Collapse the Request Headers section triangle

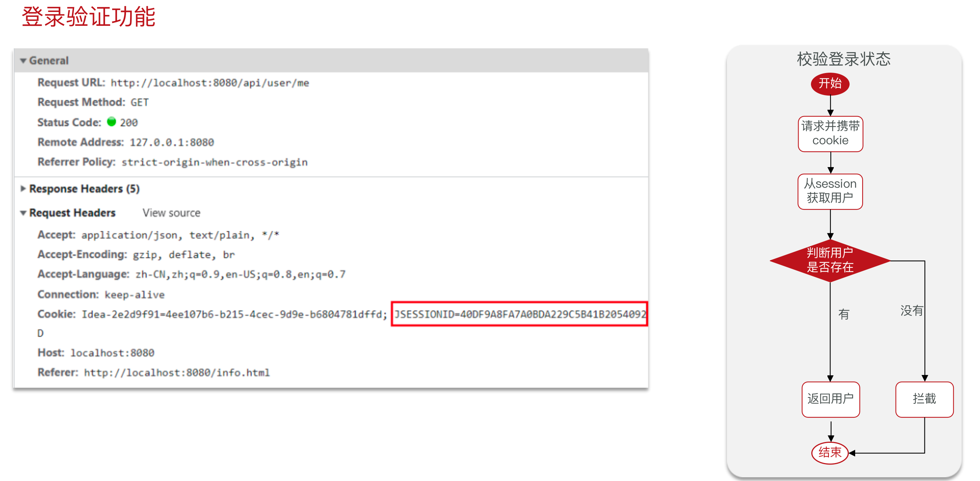click(23, 213)
